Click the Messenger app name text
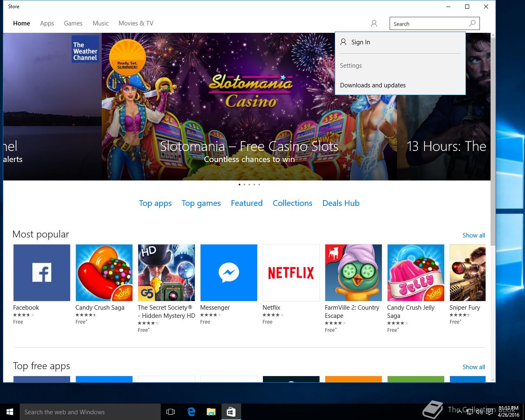This screenshot has height=420, width=525. pyautogui.click(x=215, y=308)
